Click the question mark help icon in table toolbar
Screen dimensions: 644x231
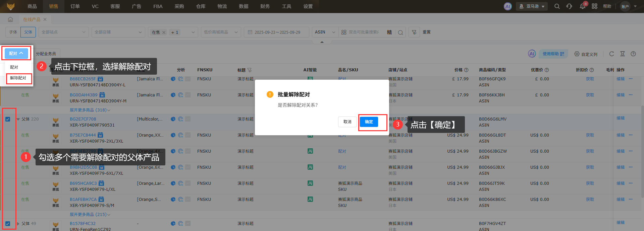(633, 54)
